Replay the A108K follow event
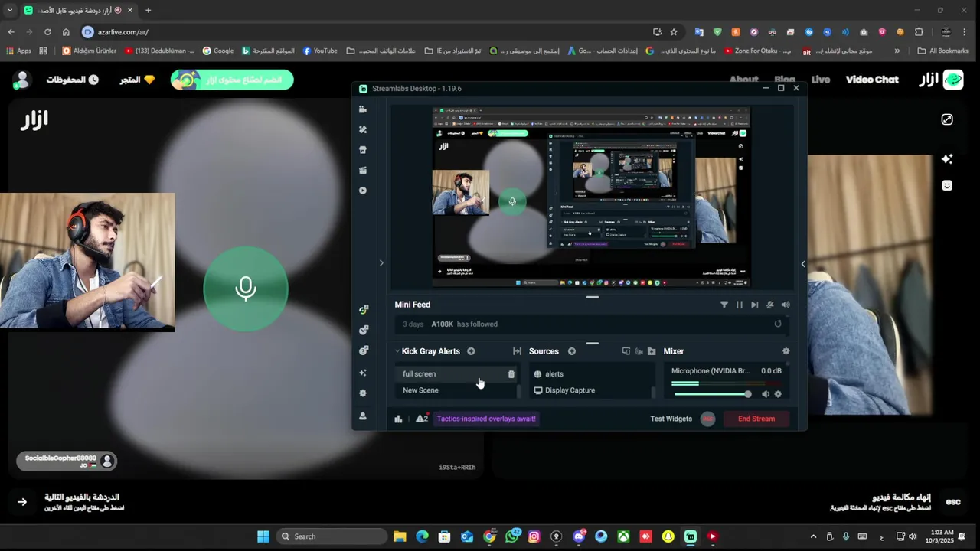This screenshot has width=980, height=551. point(778,324)
